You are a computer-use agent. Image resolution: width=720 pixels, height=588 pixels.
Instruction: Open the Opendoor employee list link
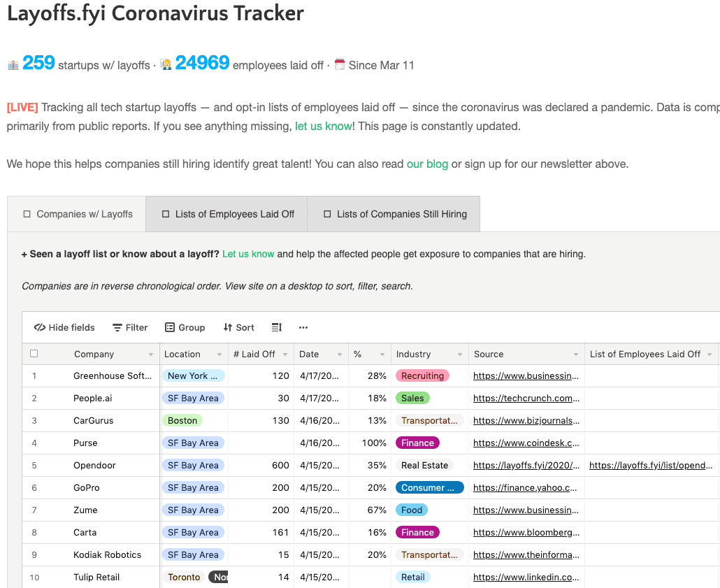(x=651, y=466)
